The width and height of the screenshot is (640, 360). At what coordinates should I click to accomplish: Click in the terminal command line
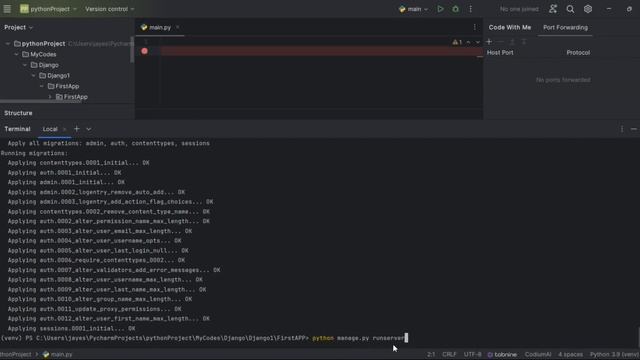(x=204, y=338)
